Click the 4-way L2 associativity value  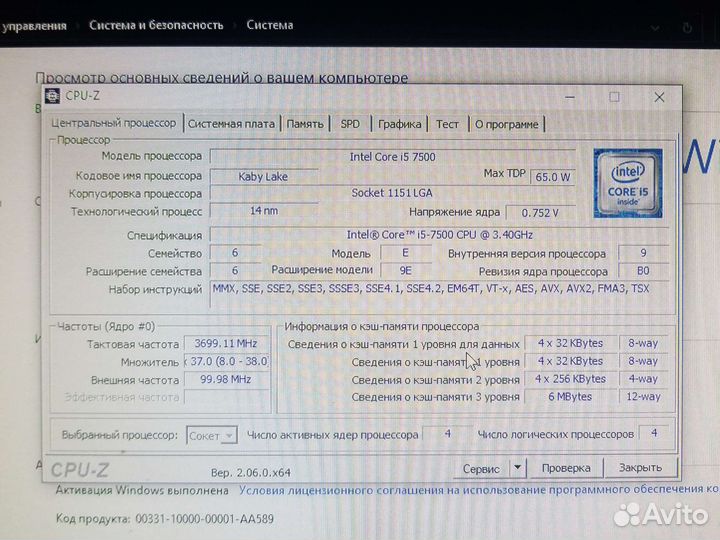(643, 379)
